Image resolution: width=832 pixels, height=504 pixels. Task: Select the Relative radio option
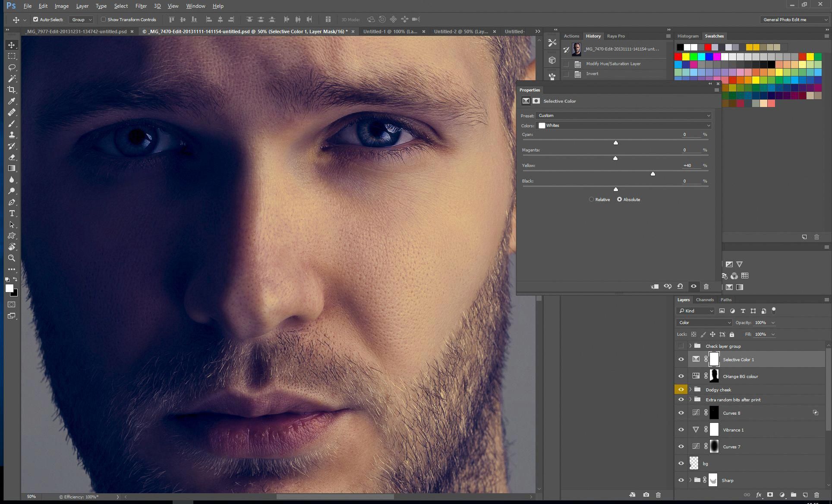591,199
